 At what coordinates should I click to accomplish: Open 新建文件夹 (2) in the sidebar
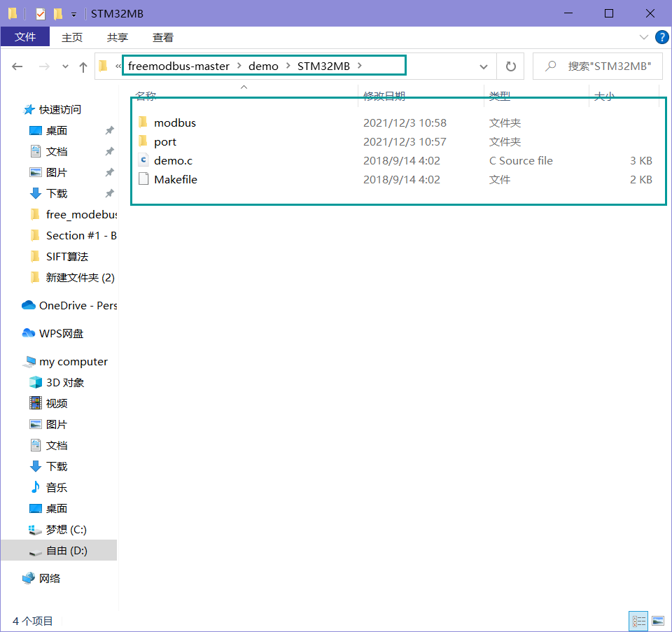coord(80,278)
